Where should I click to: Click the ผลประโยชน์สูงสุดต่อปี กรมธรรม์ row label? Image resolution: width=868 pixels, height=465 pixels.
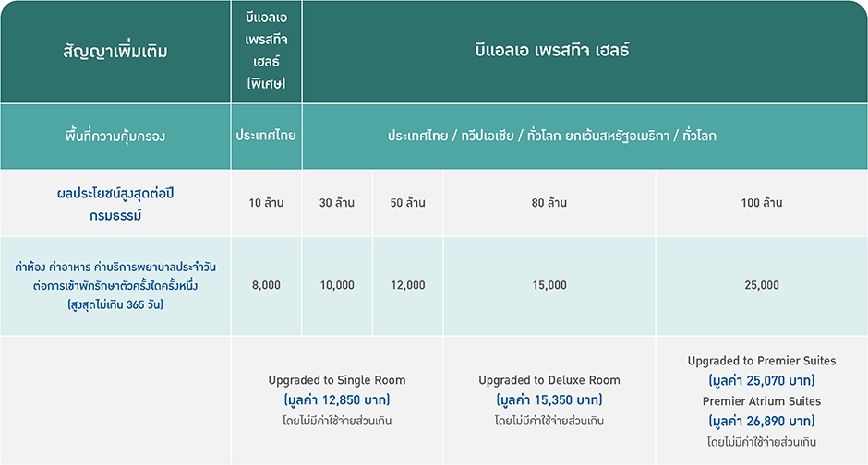115,203
